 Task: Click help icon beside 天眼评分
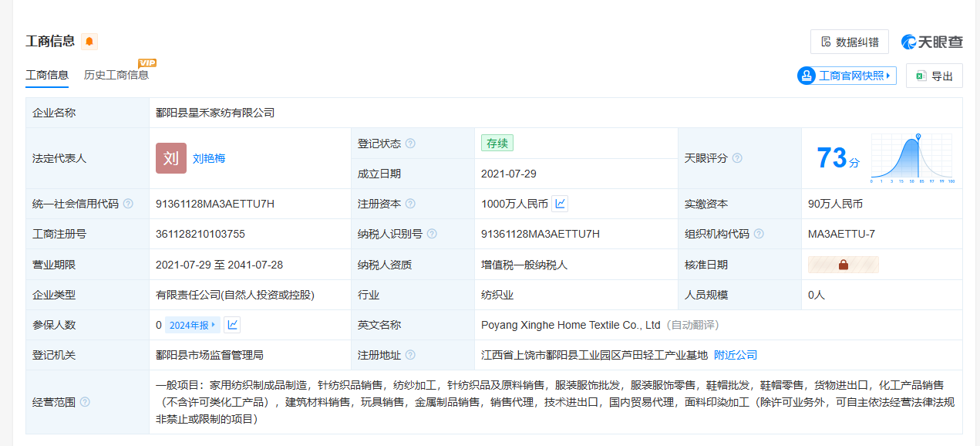737,158
